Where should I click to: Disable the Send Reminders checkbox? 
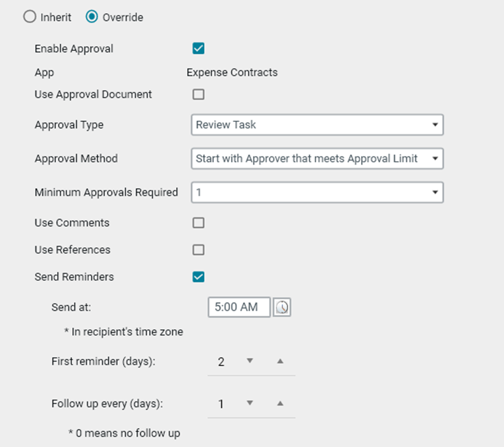[x=199, y=277]
